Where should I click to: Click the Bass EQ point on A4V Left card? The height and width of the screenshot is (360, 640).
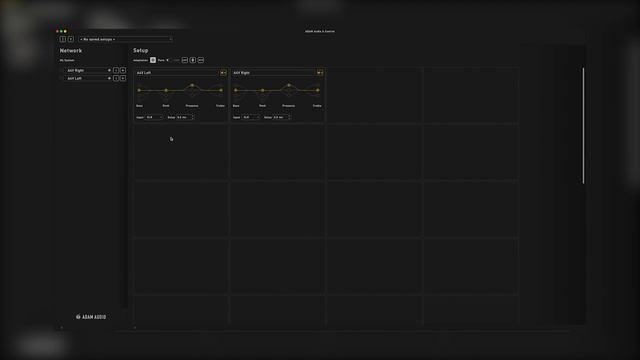tap(139, 90)
